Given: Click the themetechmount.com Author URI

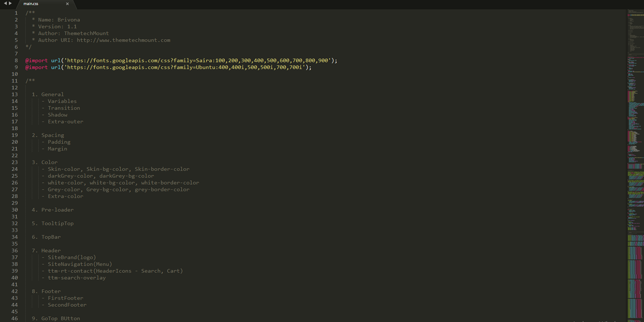Looking at the screenshot, I should [x=123, y=40].
